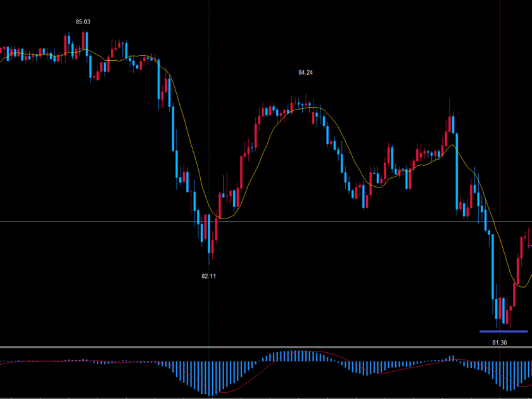Select the 82.11 low price label
This screenshot has height=399, width=532.
(209, 276)
